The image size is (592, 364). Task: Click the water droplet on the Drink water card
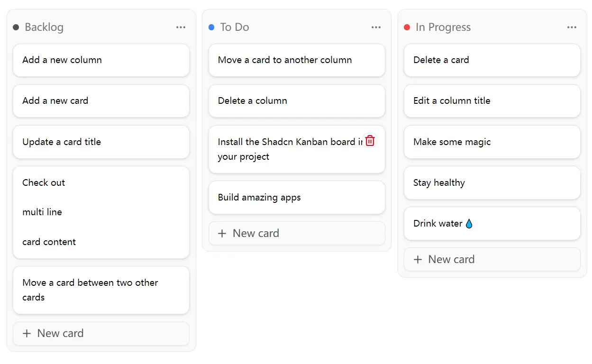469,223
